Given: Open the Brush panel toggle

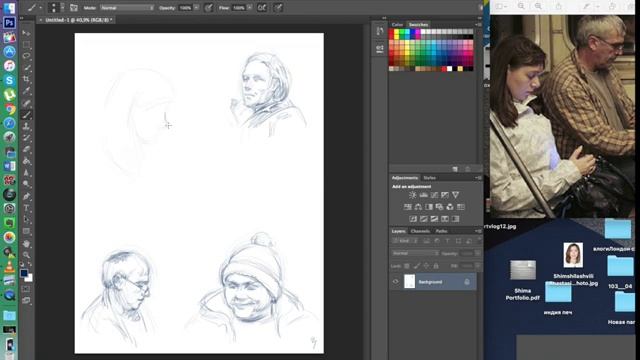Looking at the screenshot, I should 73,7.
